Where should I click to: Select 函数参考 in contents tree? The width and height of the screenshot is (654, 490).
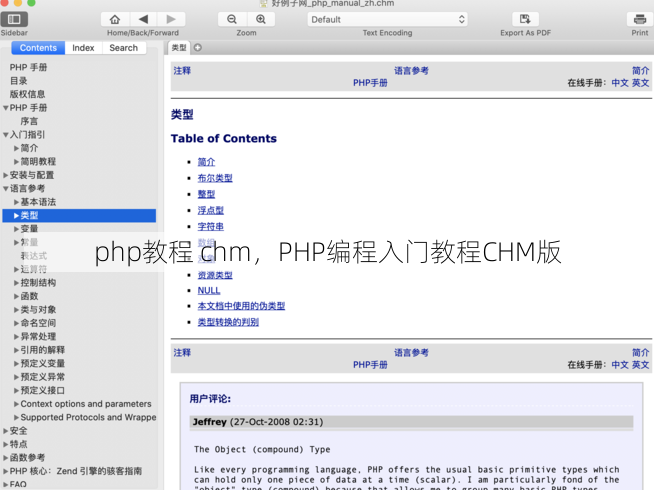28,457
